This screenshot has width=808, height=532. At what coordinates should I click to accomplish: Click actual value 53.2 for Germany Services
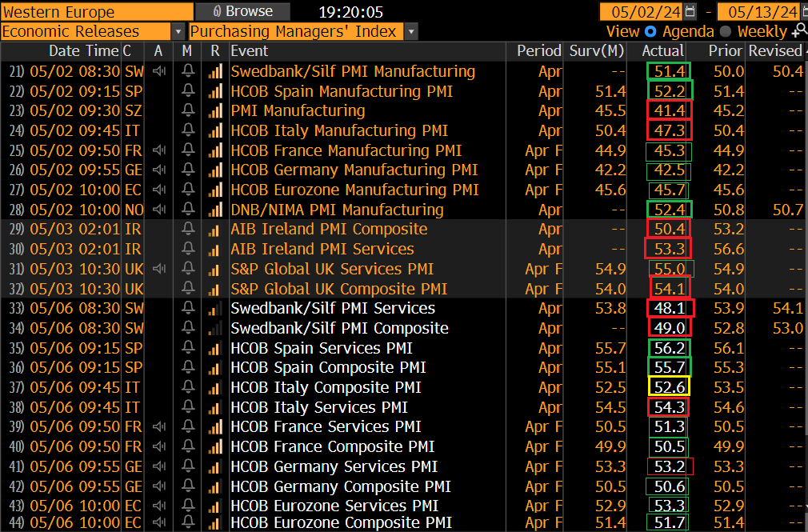click(670, 466)
